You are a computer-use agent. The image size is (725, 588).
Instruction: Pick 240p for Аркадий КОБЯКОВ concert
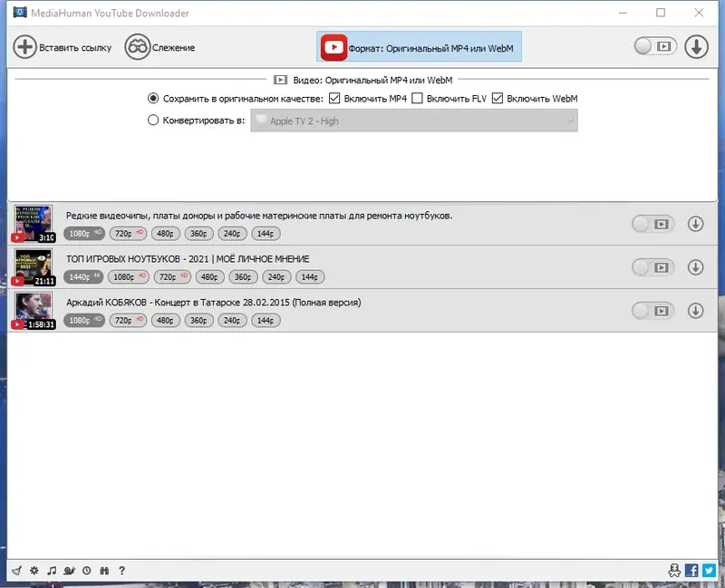pos(232,321)
